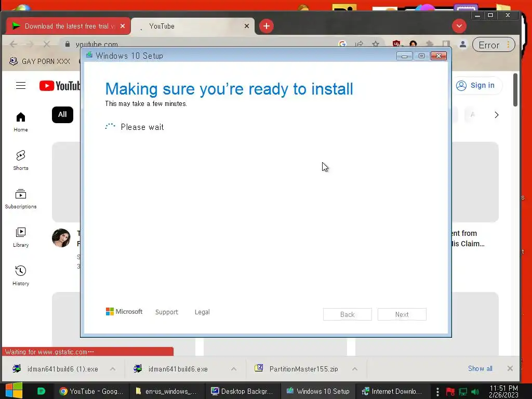Expand options for idman641build6 (1).exe download

113,369
